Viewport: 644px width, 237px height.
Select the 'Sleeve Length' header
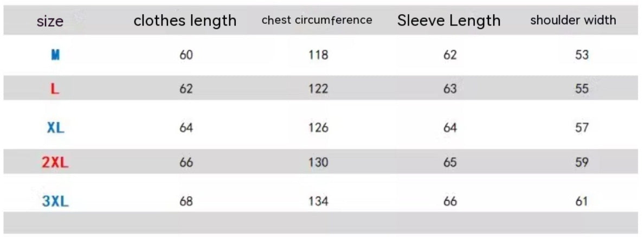click(x=449, y=21)
